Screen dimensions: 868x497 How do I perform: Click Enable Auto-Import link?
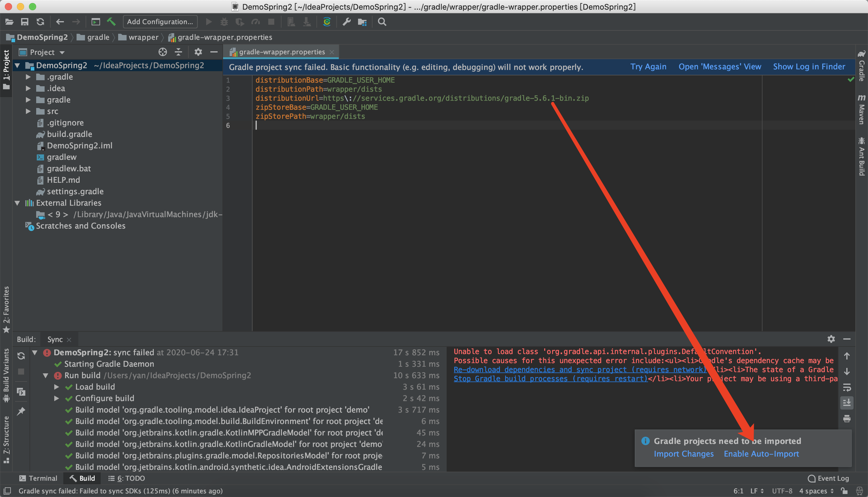(761, 454)
